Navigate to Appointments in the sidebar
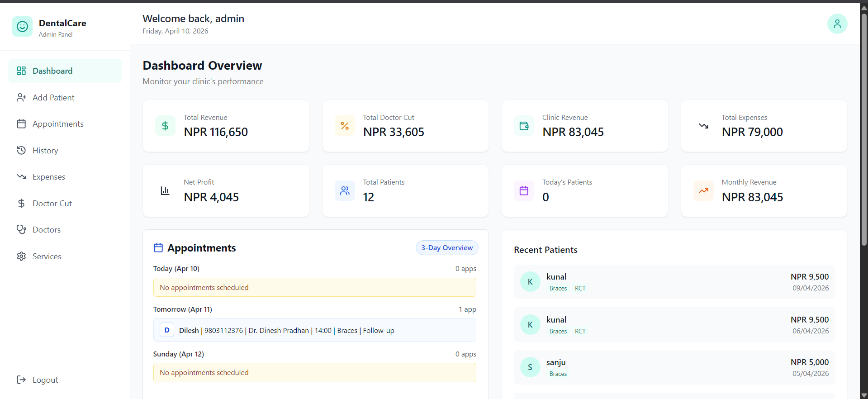Screen dimensions: 868x399 [65, 124]
